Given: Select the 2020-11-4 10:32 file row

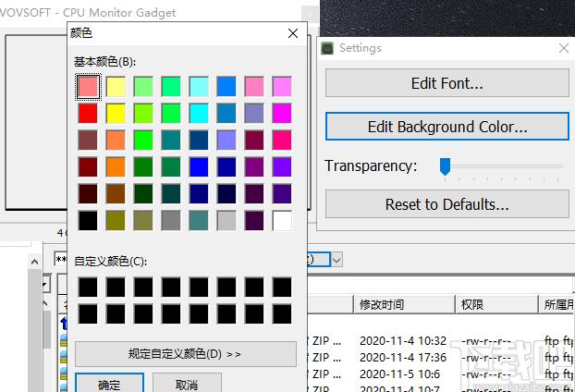Looking at the screenshot, I should coord(441,340).
